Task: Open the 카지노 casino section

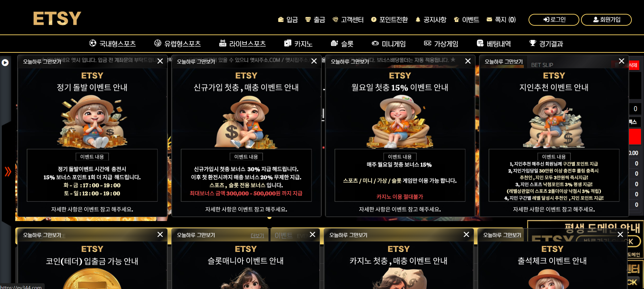Action: pyautogui.click(x=298, y=44)
